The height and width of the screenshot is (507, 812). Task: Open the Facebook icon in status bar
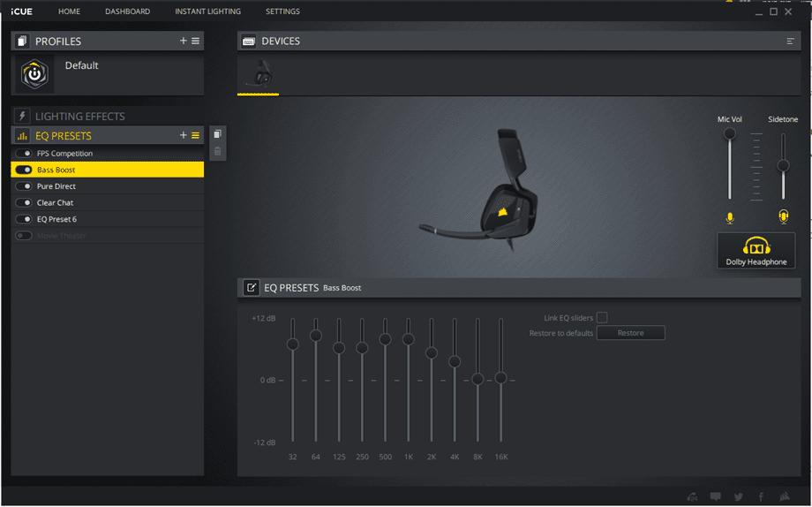point(761,496)
